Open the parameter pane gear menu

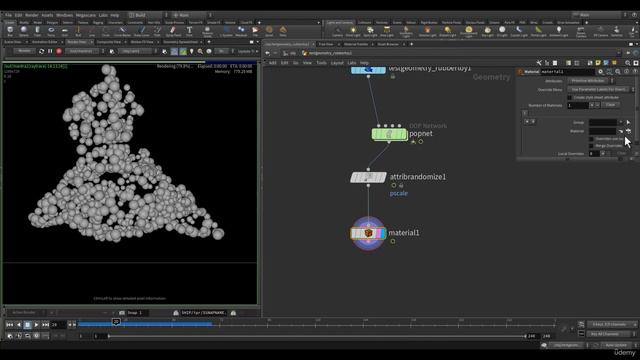coord(600,72)
